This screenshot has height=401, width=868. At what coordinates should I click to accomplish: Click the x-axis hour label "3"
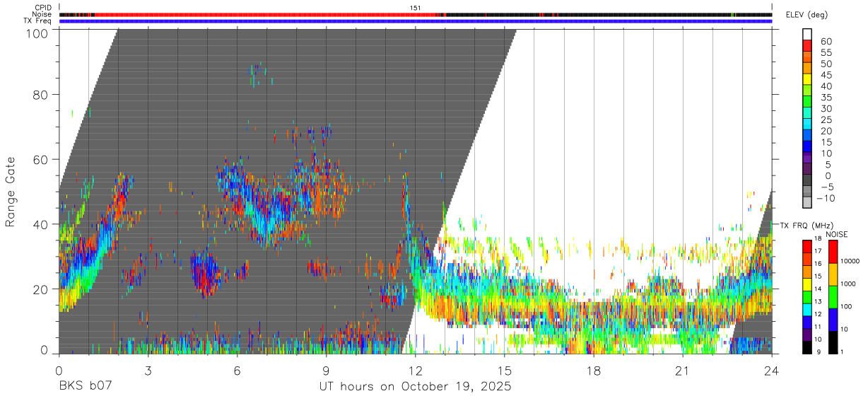[x=148, y=371]
